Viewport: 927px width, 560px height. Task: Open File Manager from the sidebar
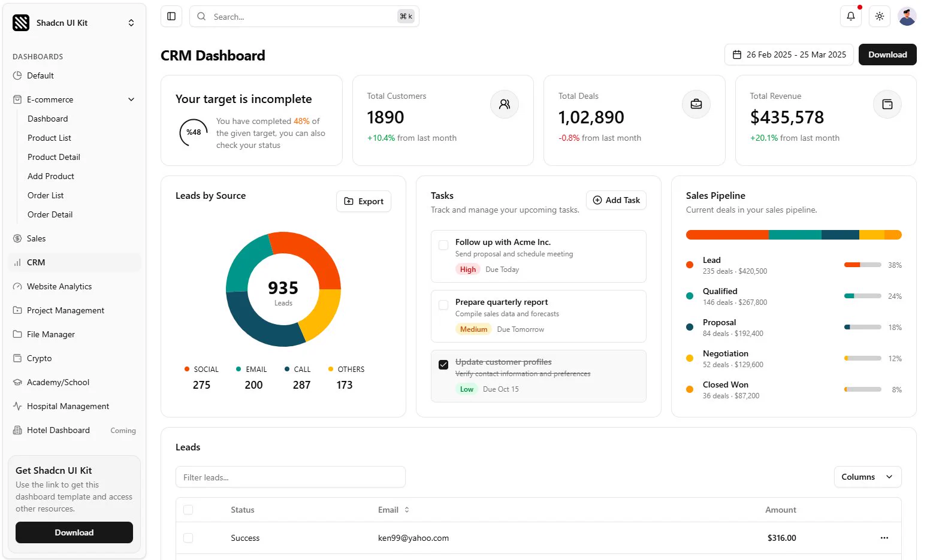74,334
